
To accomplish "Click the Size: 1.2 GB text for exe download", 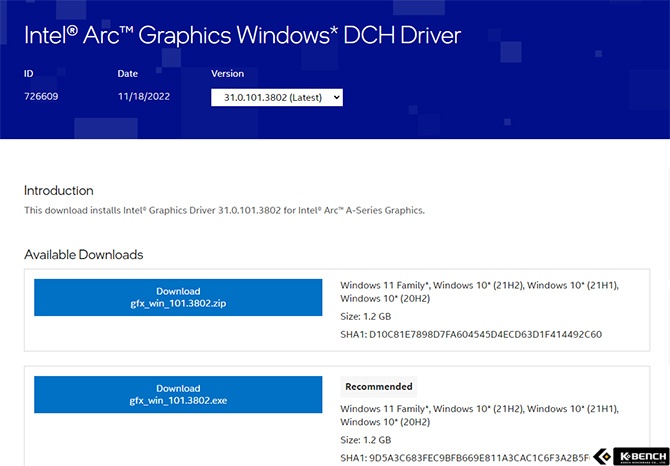I will point(366,440).
